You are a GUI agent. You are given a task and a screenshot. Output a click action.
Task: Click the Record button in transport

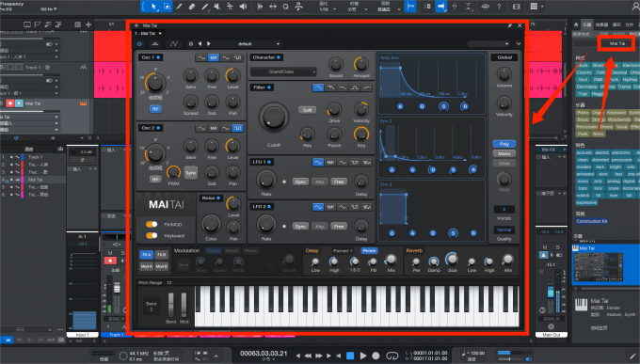click(x=376, y=356)
